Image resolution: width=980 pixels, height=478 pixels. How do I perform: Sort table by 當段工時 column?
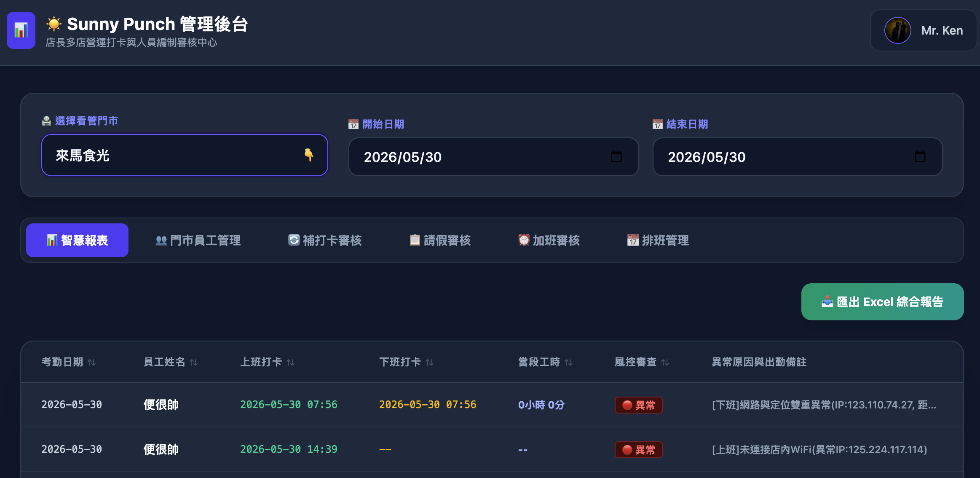point(546,362)
